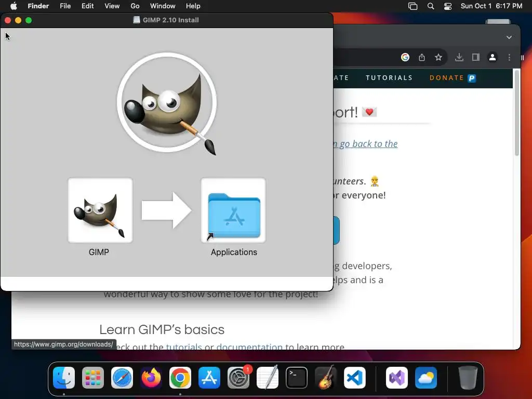Image resolution: width=532 pixels, height=399 pixels.
Task: Open Chrome's downloads icon
Action: [x=459, y=57]
